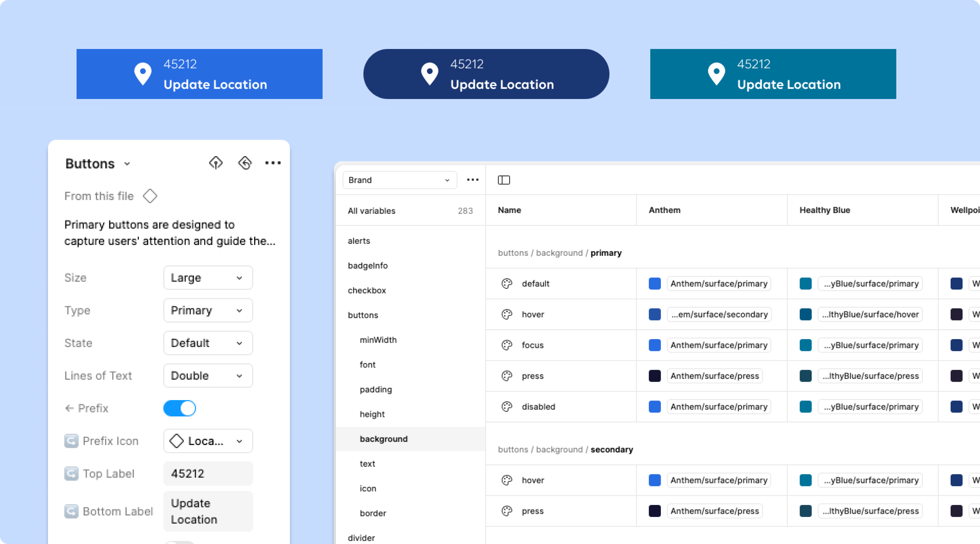Open the Lines of Text Double dropdown
Viewport: 980px width, 544px height.
click(208, 376)
